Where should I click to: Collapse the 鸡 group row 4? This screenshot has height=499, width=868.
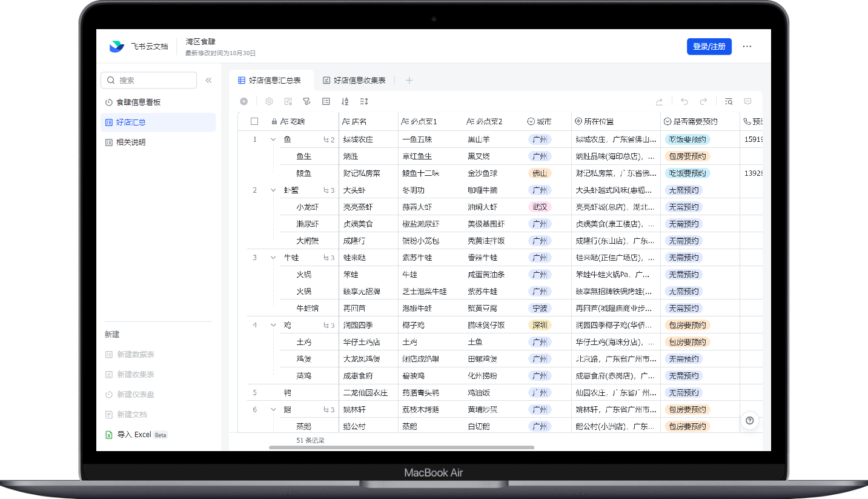[273, 326]
